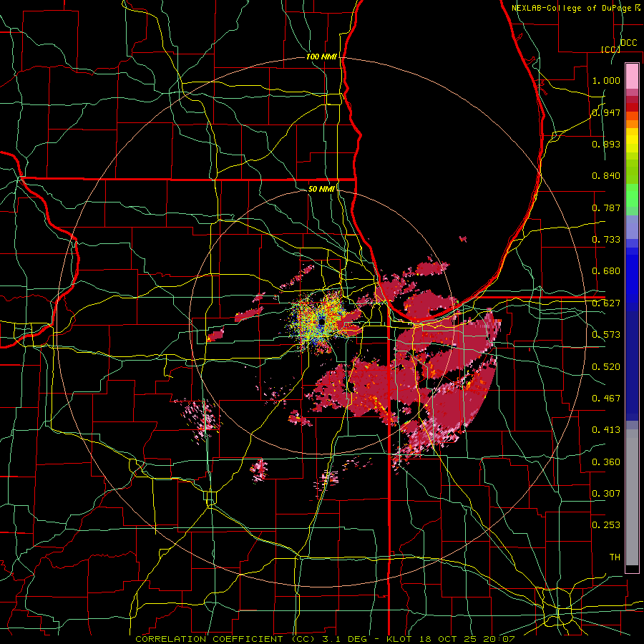Click the 0.787 scale value
Screen dimensions: 644x644
point(606,208)
